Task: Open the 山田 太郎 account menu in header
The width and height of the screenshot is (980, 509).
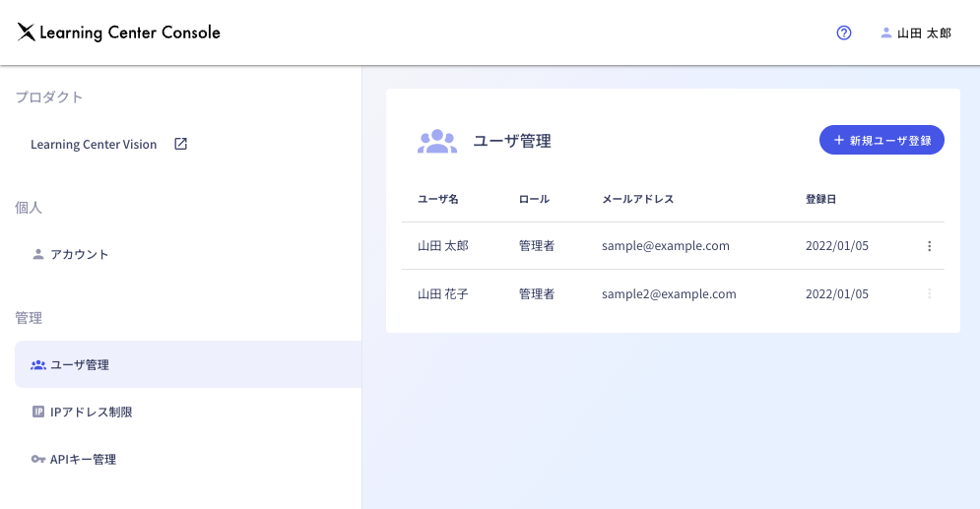Action: pyautogui.click(x=924, y=32)
